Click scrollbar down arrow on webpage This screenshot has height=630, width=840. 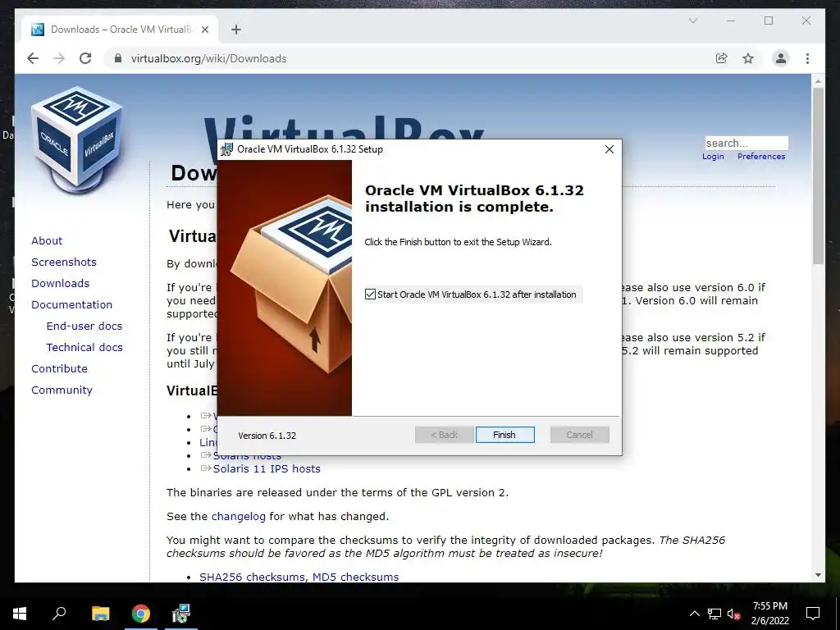tap(818, 575)
